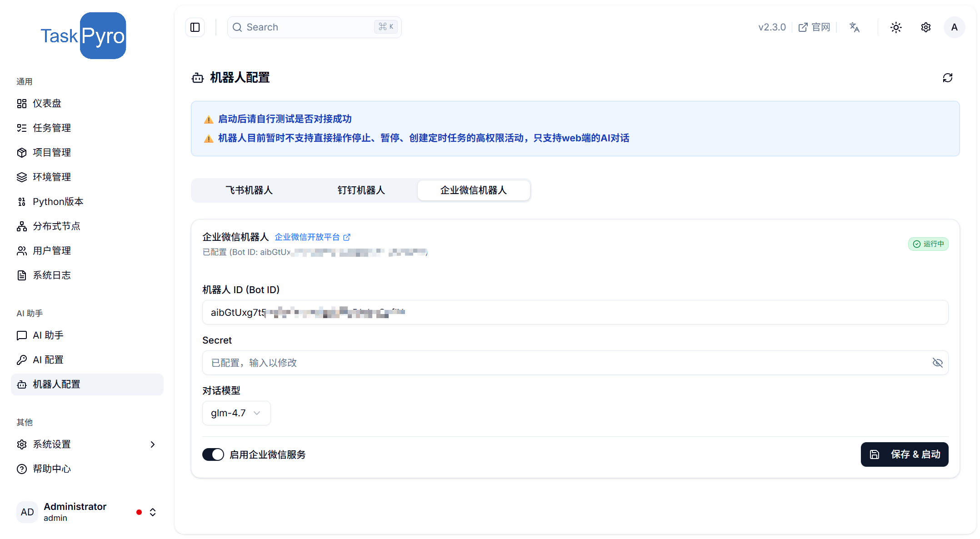Select Python版本 from the sidebar

[x=58, y=201]
